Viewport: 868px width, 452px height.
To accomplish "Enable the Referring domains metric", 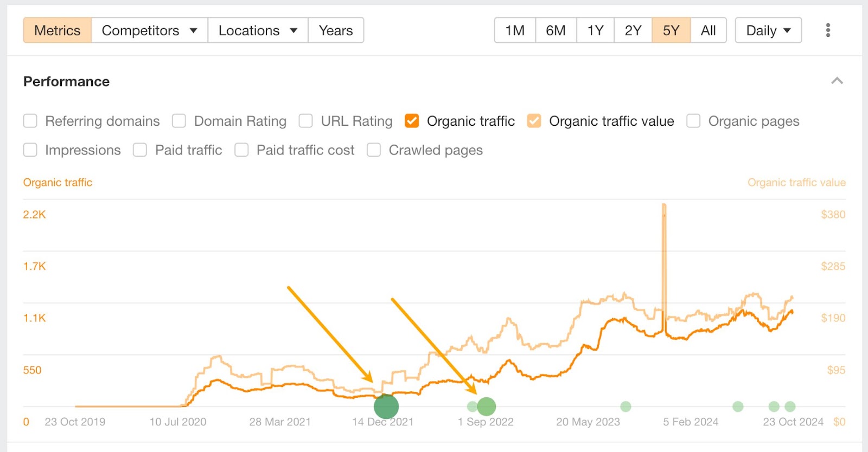I will tap(30, 121).
